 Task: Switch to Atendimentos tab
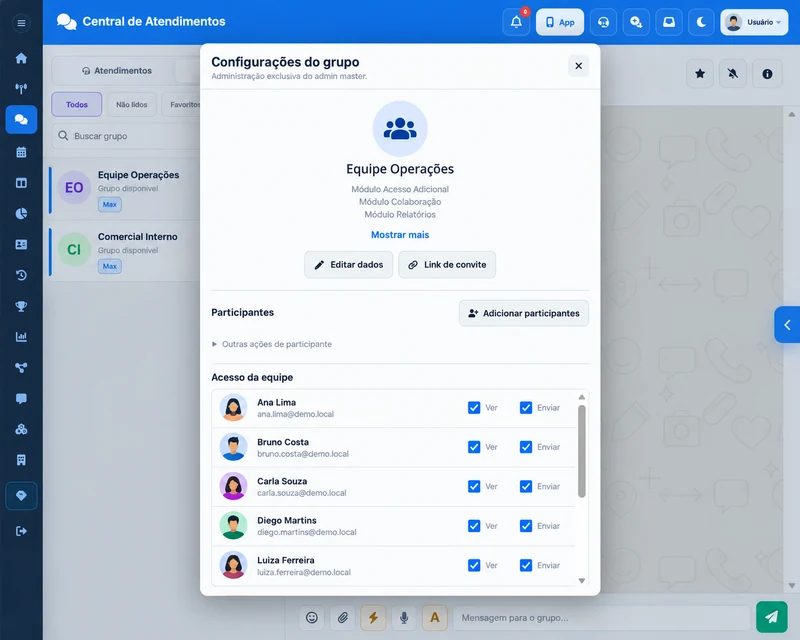(x=117, y=70)
